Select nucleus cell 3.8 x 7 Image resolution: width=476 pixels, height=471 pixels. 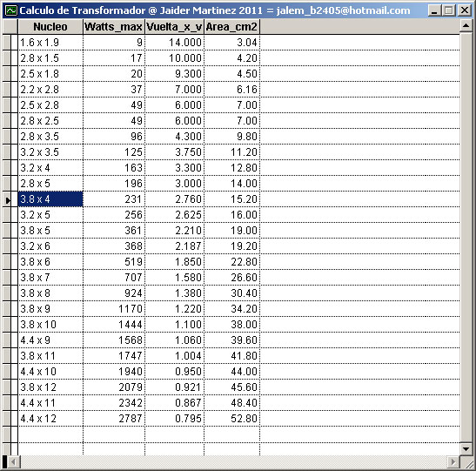(x=50, y=278)
